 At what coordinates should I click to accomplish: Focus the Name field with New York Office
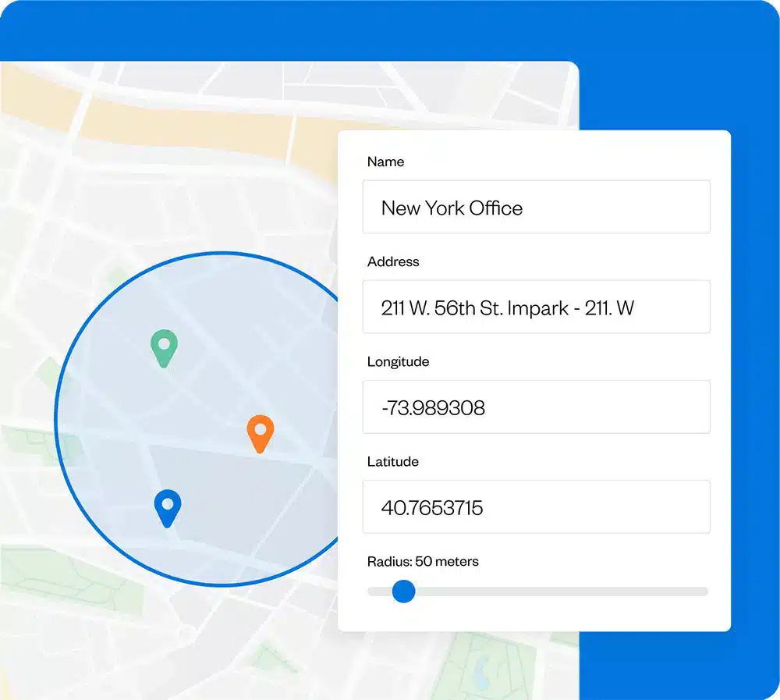coord(536,208)
